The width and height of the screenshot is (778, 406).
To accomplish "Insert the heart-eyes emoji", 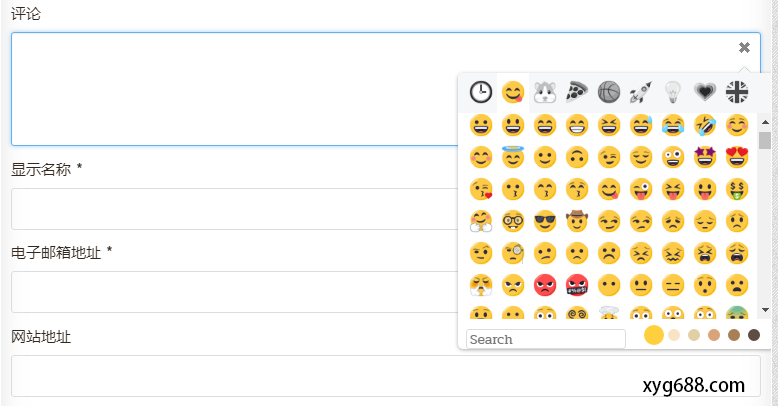I will coord(737,157).
